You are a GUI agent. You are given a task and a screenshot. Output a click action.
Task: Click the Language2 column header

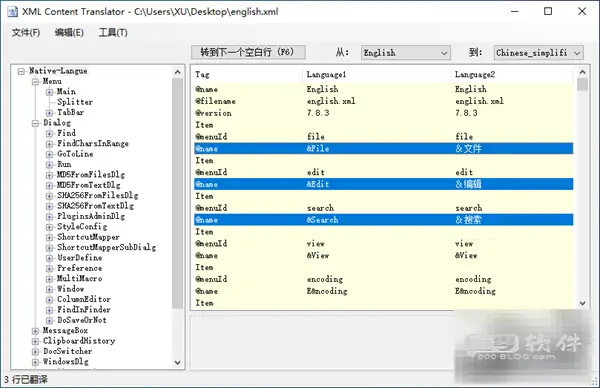pos(512,75)
